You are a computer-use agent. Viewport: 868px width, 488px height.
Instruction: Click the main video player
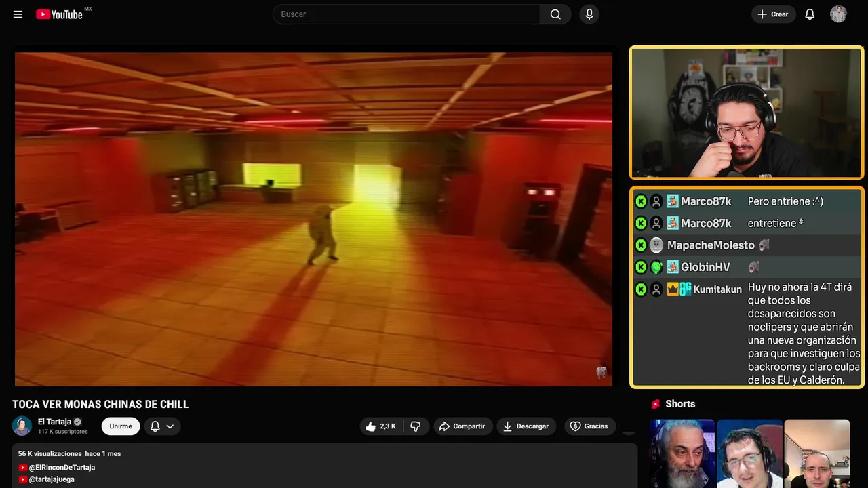(313, 219)
